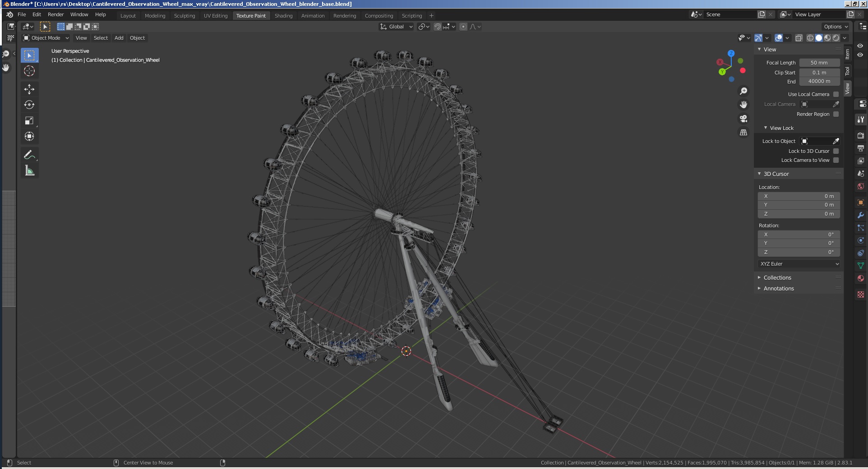Toggle X-Ray display mode
868x469 pixels.
tap(799, 38)
